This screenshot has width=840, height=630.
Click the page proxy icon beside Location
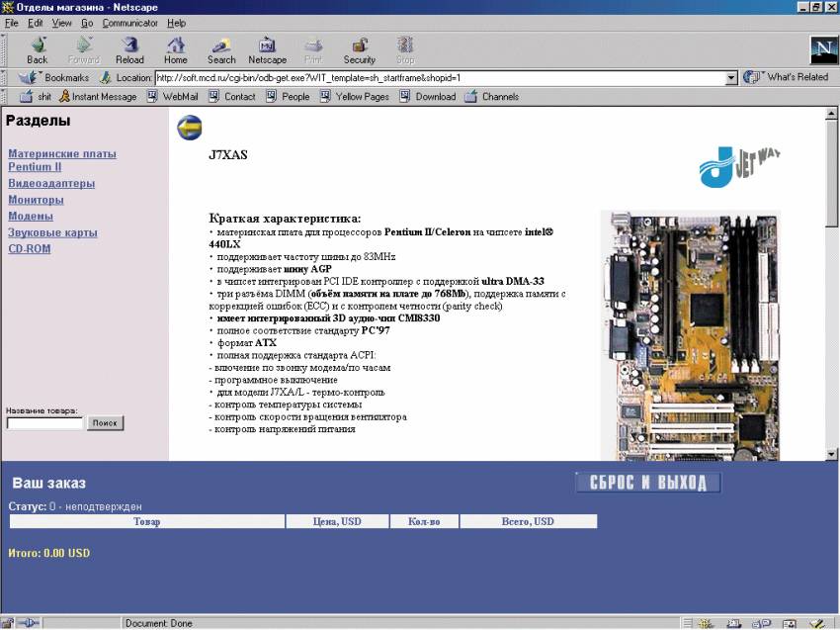click(106, 78)
